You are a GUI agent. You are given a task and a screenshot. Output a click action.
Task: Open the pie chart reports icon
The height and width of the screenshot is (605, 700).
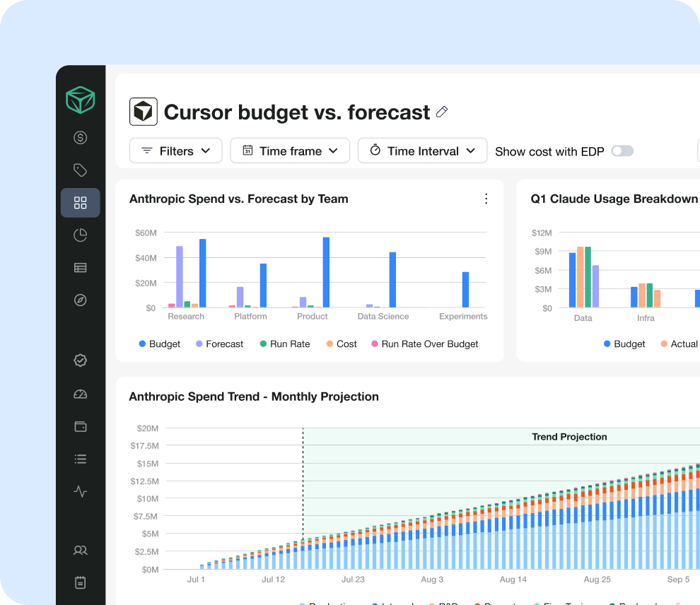(81, 235)
